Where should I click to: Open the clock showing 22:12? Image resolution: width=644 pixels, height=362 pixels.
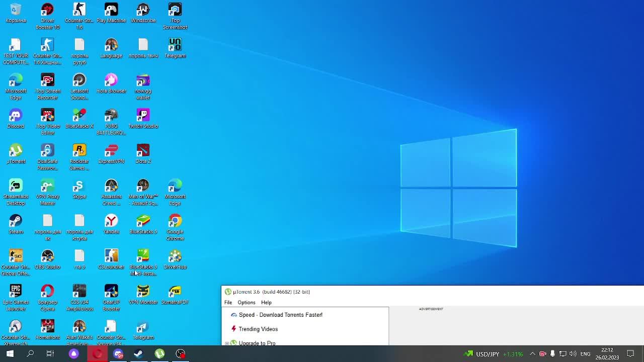pos(607,354)
